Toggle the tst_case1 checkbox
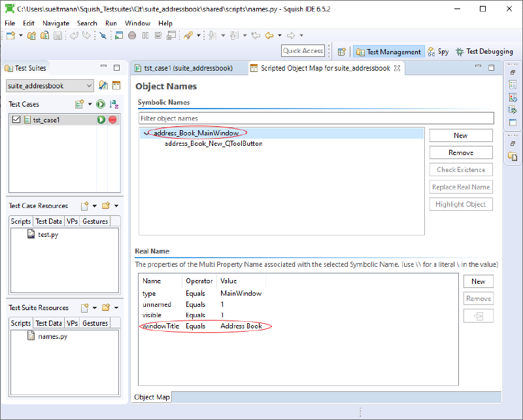 coord(17,120)
